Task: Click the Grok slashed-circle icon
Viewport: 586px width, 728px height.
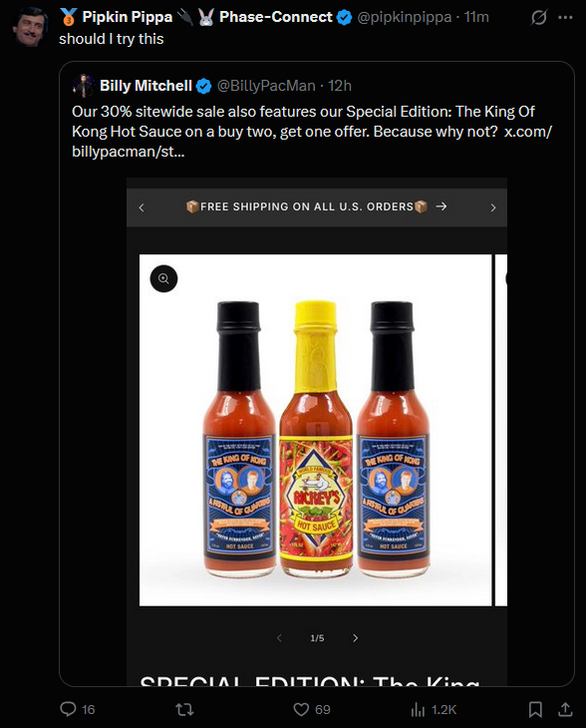Action: click(539, 18)
